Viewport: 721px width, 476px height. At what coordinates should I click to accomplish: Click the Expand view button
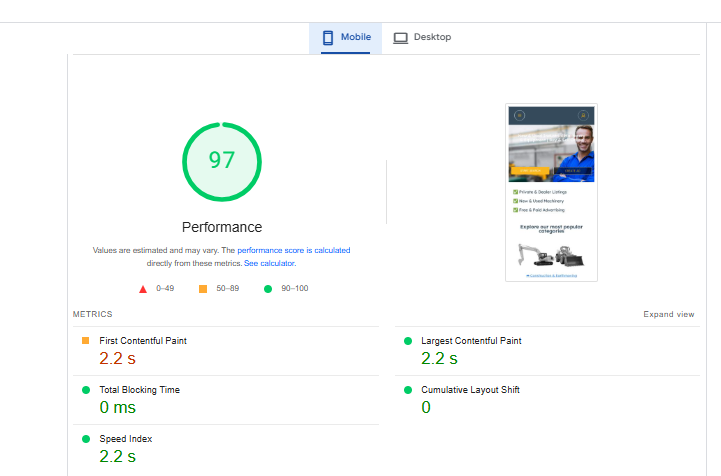coord(669,314)
